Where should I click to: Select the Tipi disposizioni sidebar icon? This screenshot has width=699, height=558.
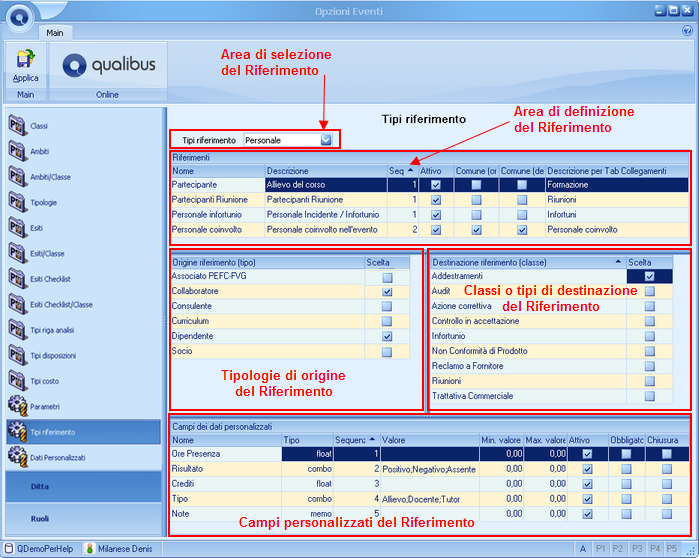(17, 355)
